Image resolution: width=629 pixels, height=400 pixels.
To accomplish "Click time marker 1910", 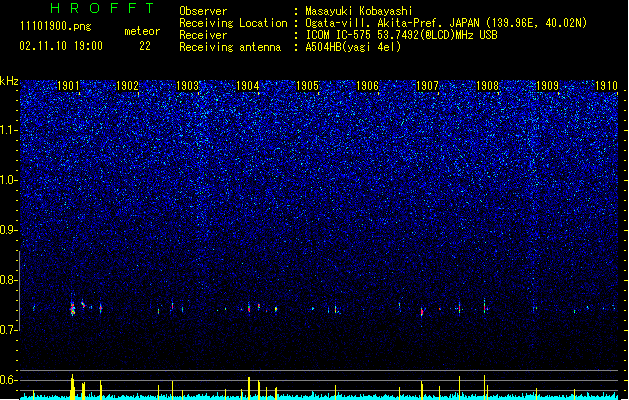I will [x=606, y=85].
